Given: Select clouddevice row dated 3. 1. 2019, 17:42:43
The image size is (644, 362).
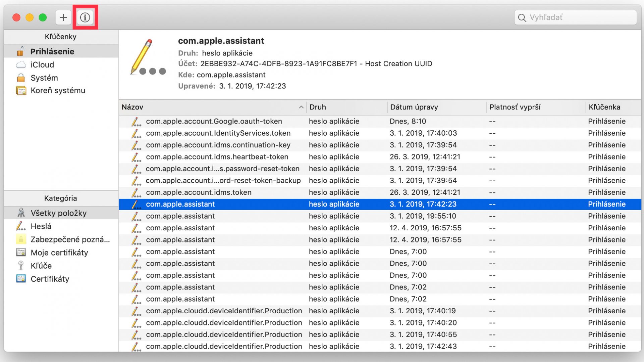Looking at the screenshot, I should point(380,346).
